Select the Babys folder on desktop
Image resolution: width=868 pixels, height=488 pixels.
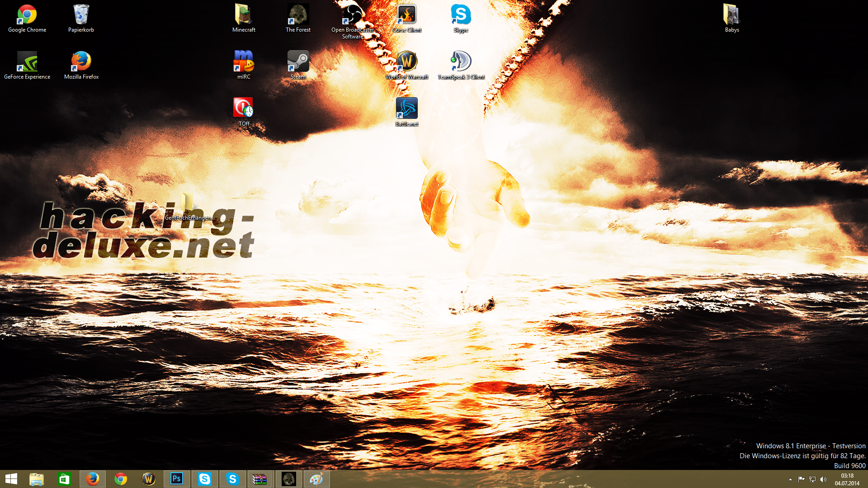point(731,16)
